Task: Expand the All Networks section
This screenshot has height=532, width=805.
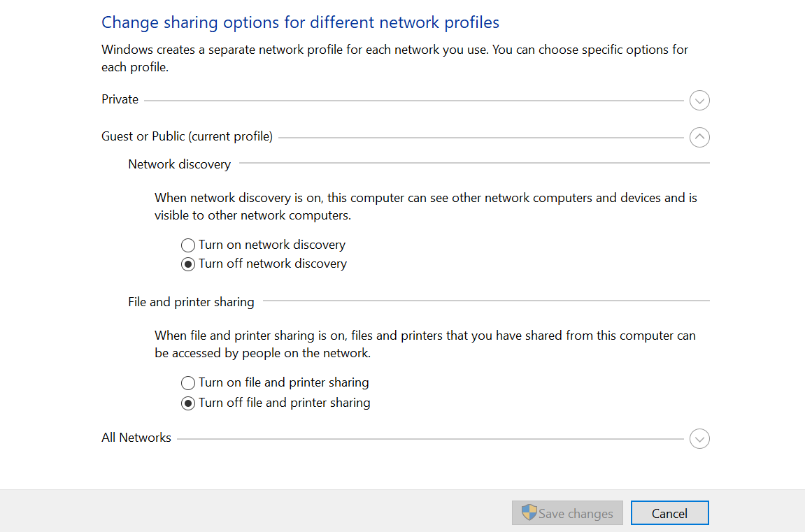Action: pyautogui.click(x=699, y=438)
